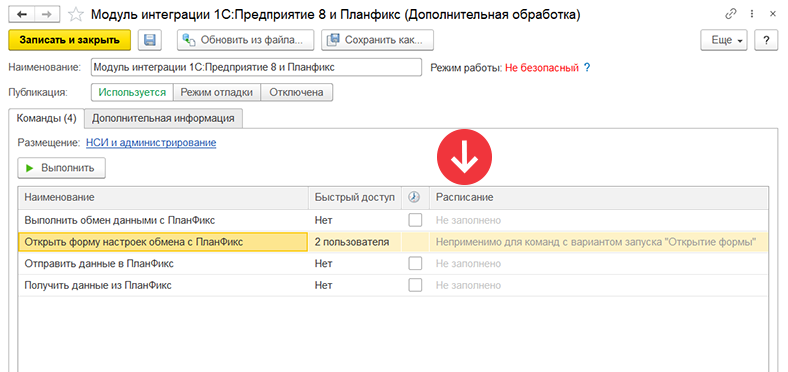Open the Команды (4) tab
The height and width of the screenshot is (372, 788).
point(46,119)
